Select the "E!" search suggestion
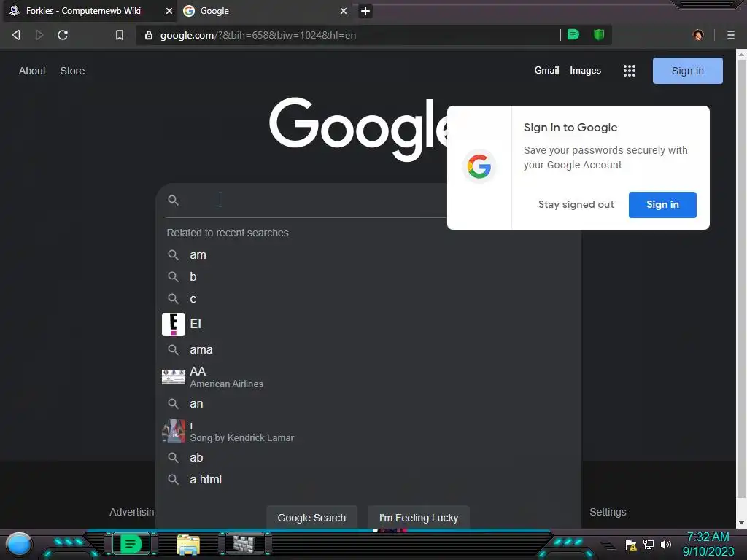The image size is (747, 560). pyautogui.click(x=368, y=324)
